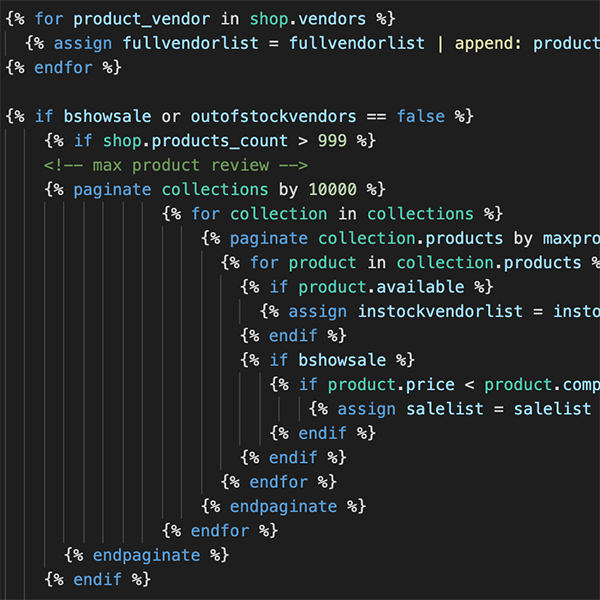Click 'shop.vendors' in the first line
The height and width of the screenshot is (600, 600).
pyautogui.click(x=308, y=19)
